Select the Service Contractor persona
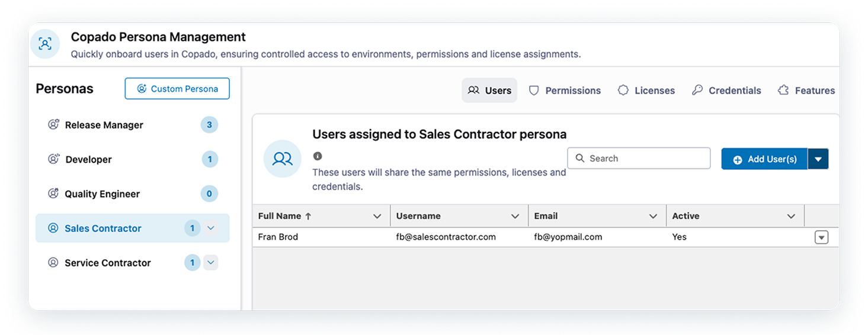 (133, 263)
